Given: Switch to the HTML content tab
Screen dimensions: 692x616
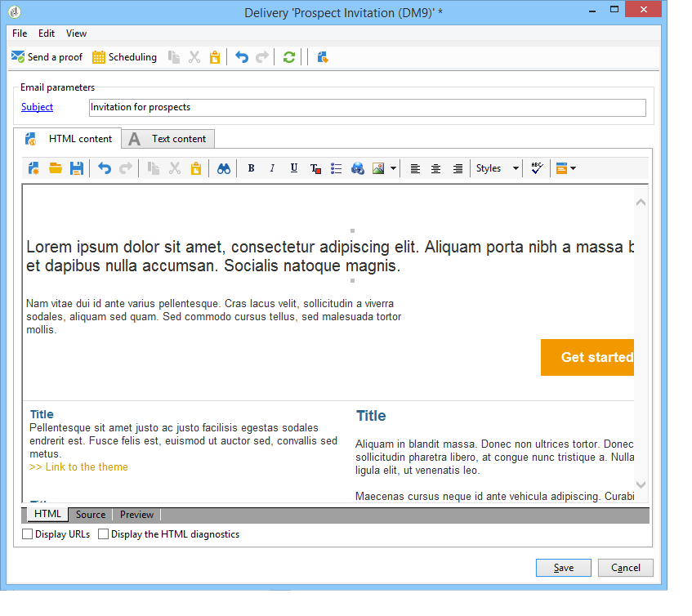Looking at the screenshot, I should coord(68,139).
